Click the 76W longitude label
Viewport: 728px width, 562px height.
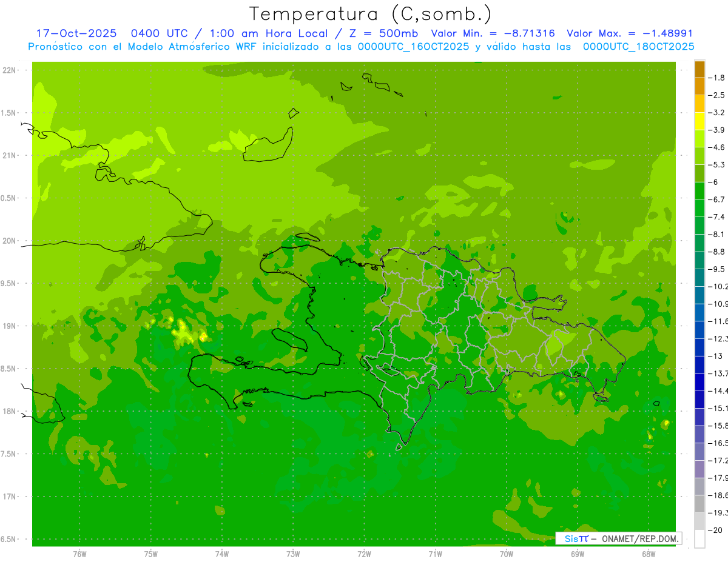tap(79, 554)
